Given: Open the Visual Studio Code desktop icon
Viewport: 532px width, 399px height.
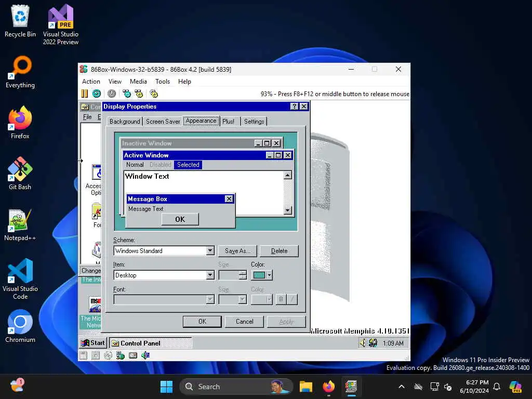Looking at the screenshot, I should pos(20,279).
